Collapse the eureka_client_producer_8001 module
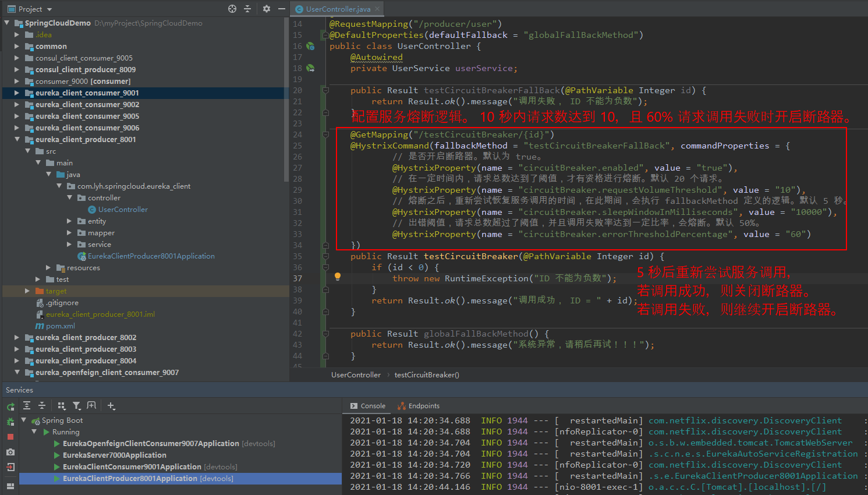Screen dimensions: 868x495 click(17, 140)
